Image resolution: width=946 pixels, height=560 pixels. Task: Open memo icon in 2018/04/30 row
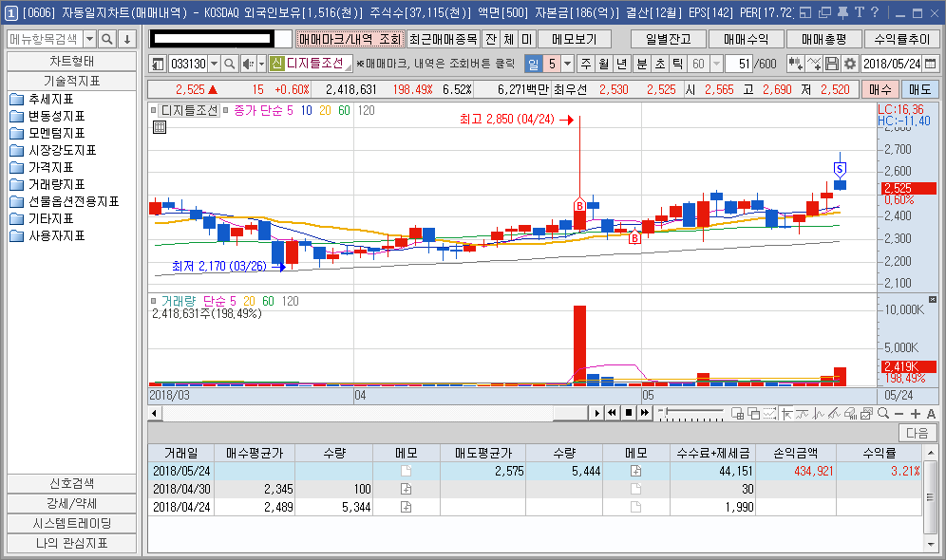click(406, 489)
